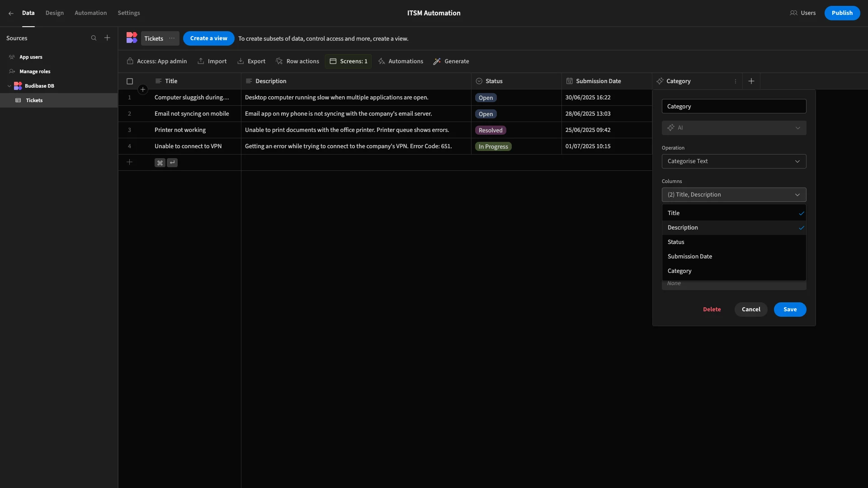Screen dimensions: 868x488
Task: Click the Users icon in header
Action: [x=793, y=13]
